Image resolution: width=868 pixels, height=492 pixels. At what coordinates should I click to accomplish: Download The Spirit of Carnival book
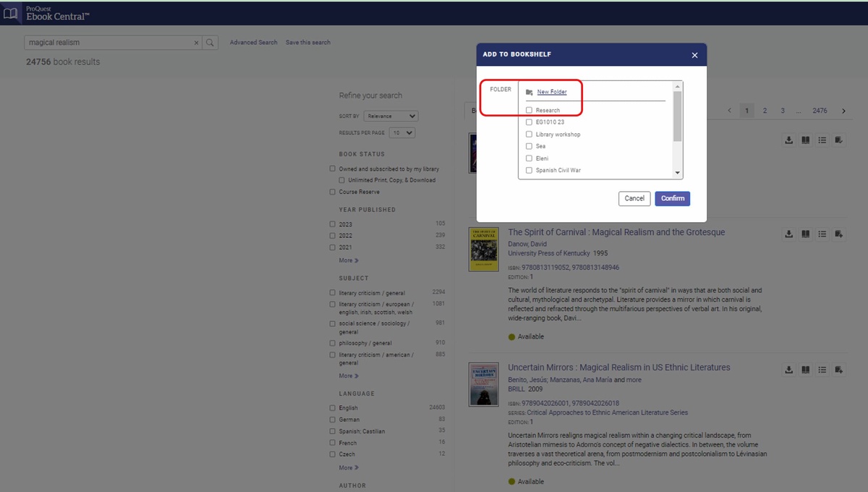tap(788, 234)
